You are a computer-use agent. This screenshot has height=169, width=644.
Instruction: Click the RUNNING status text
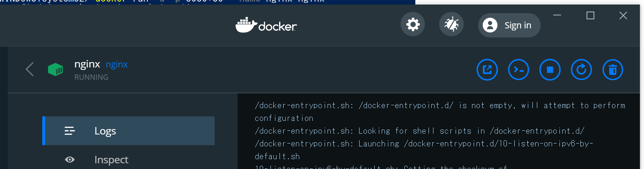(91, 77)
